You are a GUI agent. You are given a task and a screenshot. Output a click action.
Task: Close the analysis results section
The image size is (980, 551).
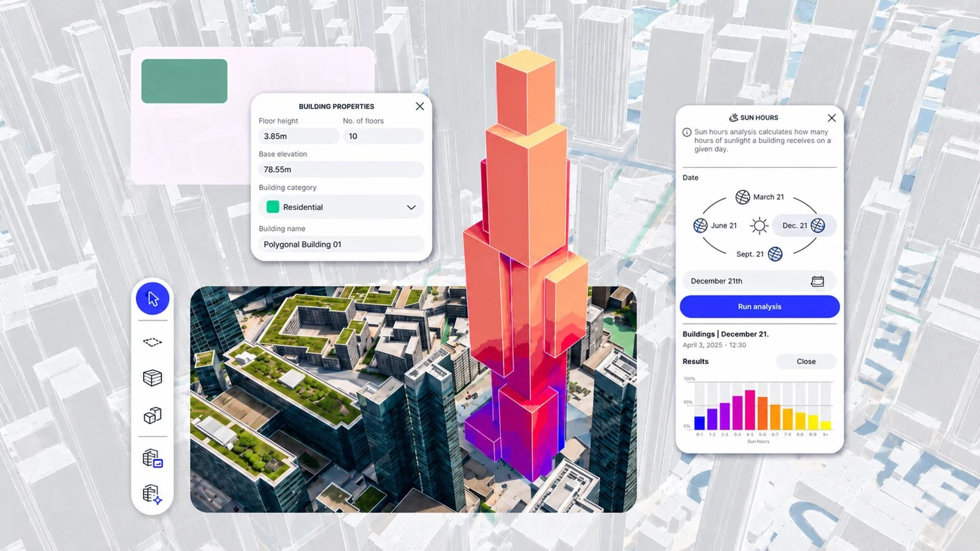pyautogui.click(x=806, y=361)
